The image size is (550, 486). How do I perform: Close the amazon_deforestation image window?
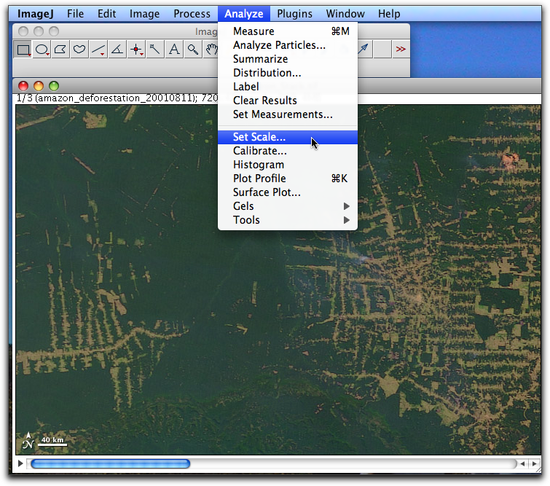[x=23, y=86]
